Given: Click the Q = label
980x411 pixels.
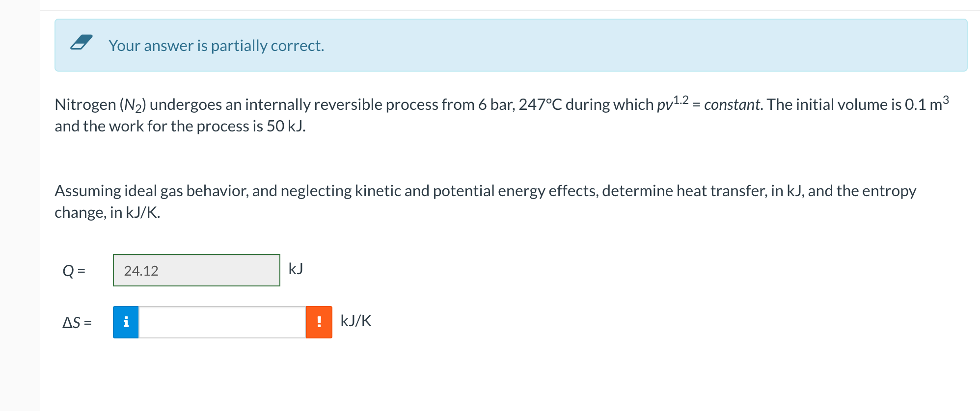Looking at the screenshot, I should 75,270.
